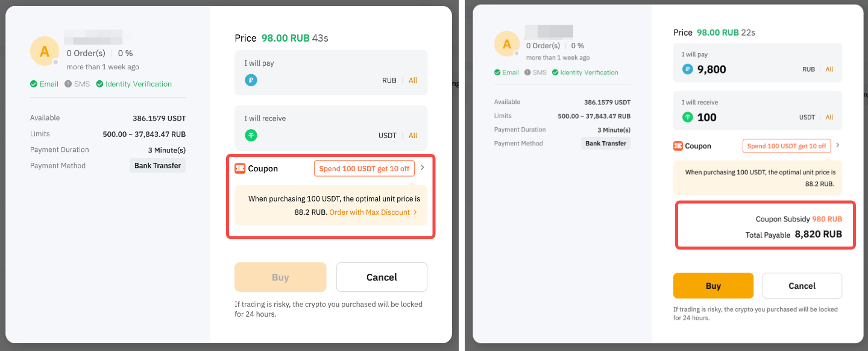
Task: Open the coupon tag above Order with Max Discount
Action: pyautogui.click(x=364, y=169)
